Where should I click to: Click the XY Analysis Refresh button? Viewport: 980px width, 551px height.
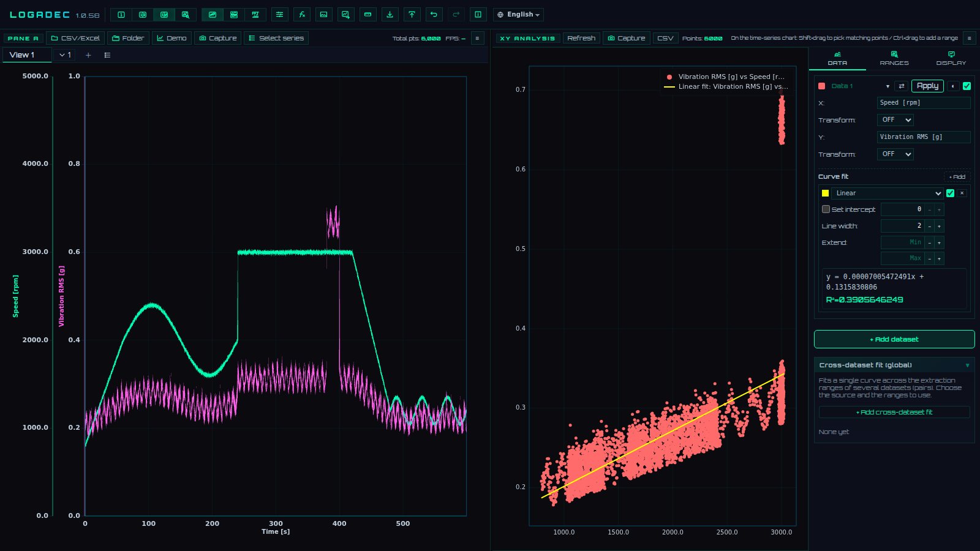click(581, 38)
